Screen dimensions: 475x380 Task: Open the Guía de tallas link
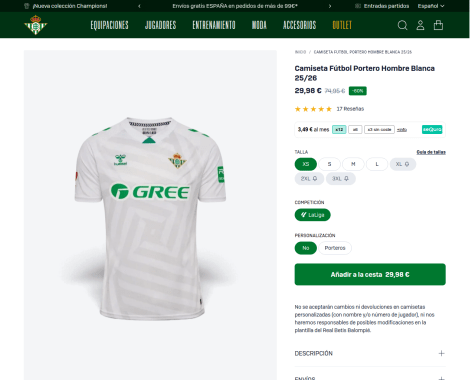click(431, 152)
